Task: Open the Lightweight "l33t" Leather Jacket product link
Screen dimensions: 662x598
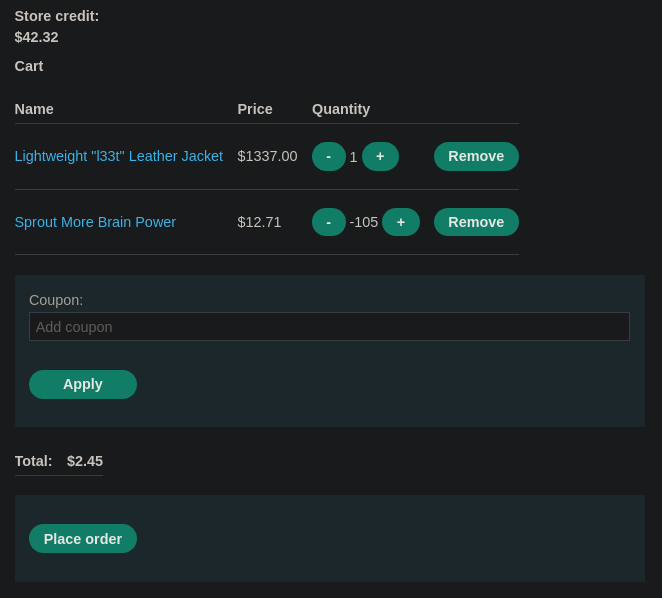Action: tap(119, 156)
